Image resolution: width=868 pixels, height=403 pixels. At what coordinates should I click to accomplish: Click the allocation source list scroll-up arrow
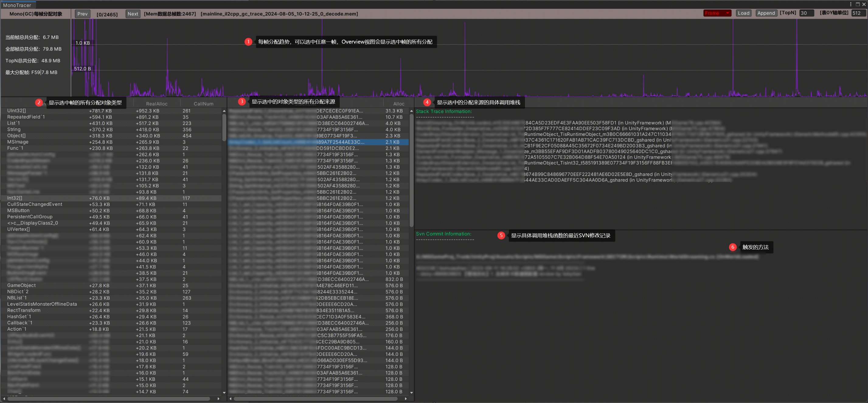click(x=411, y=111)
